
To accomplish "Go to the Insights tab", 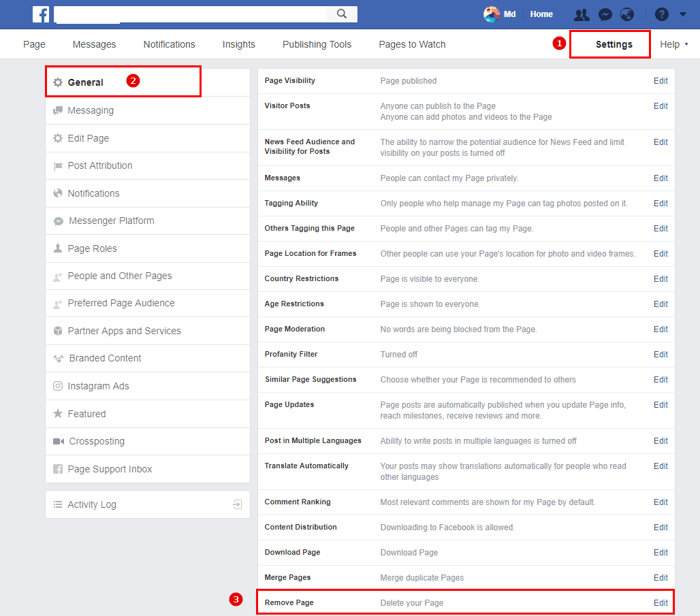I will coord(239,44).
